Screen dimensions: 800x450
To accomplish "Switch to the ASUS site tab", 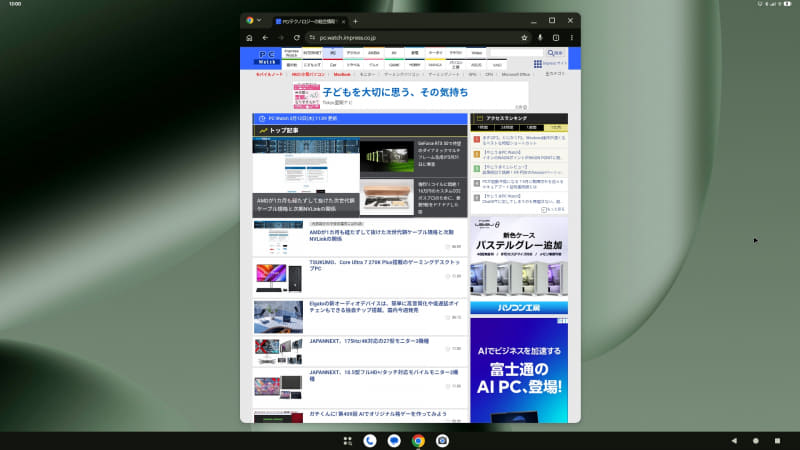I will point(476,65).
